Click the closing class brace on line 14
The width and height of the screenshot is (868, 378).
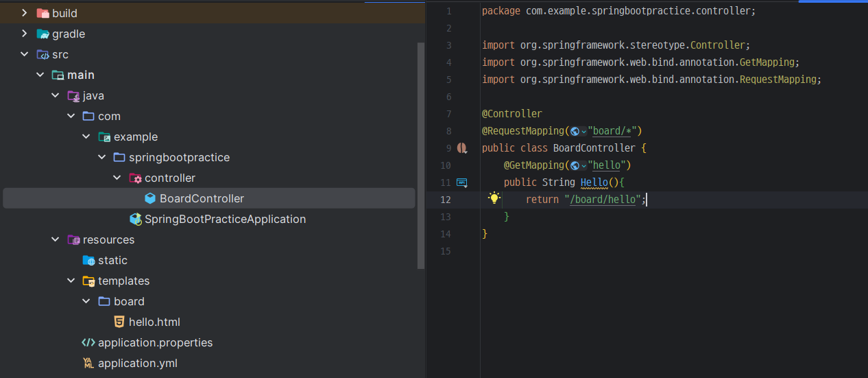coord(485,234)
